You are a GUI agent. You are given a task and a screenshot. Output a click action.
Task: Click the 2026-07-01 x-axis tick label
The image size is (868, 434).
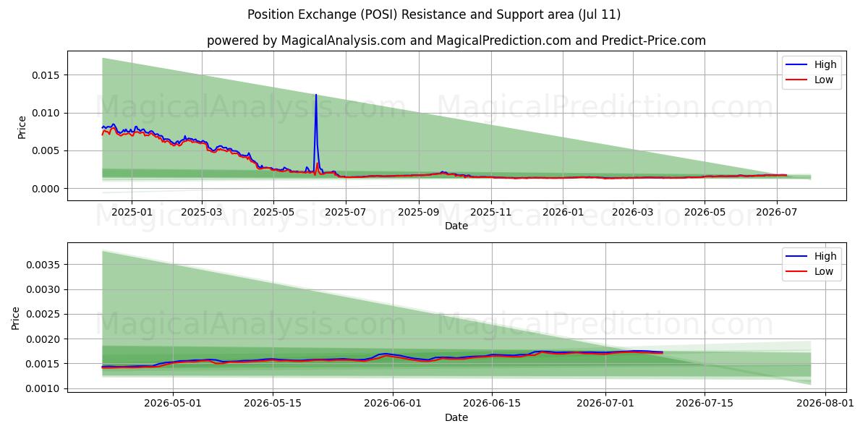tap(605, 404)
